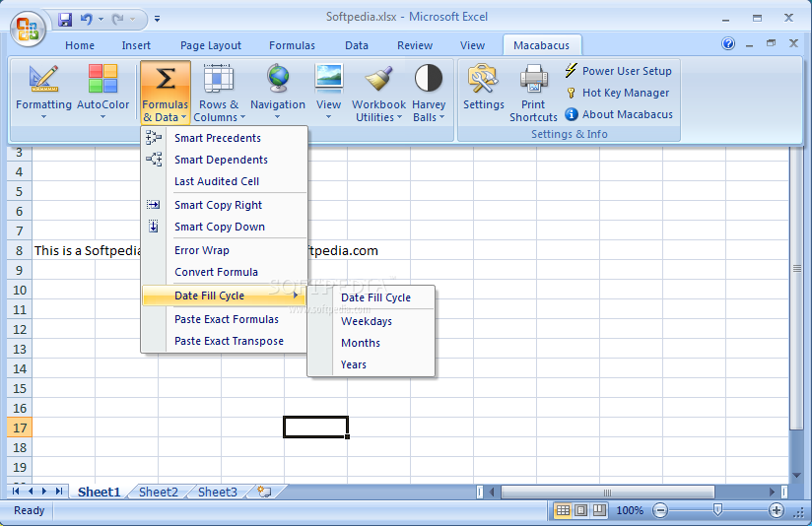The width and height of the screenshot is (812, 526).
Task: Switch to Page Layout view in status bar
Action: 581,510
